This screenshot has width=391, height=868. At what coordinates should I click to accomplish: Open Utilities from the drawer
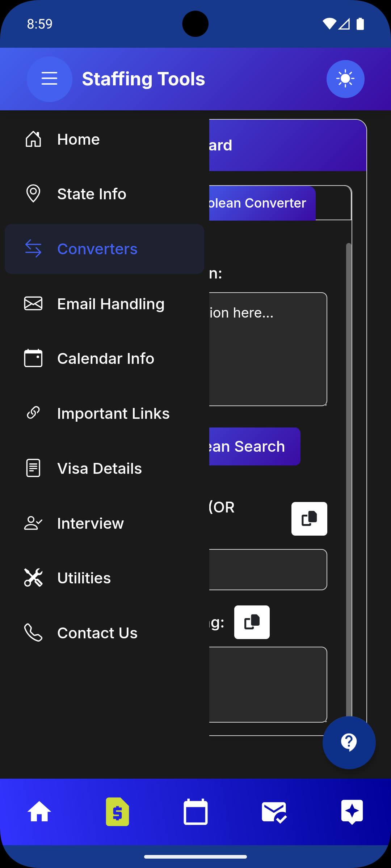[84, 578]
